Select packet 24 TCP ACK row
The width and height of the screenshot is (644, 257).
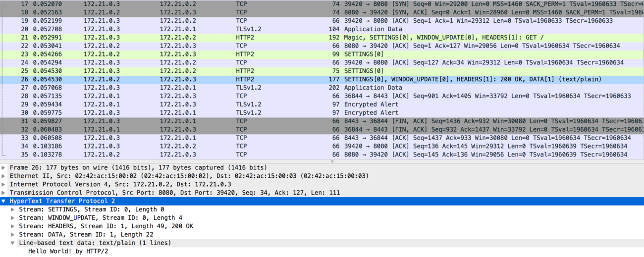(322, 63)
